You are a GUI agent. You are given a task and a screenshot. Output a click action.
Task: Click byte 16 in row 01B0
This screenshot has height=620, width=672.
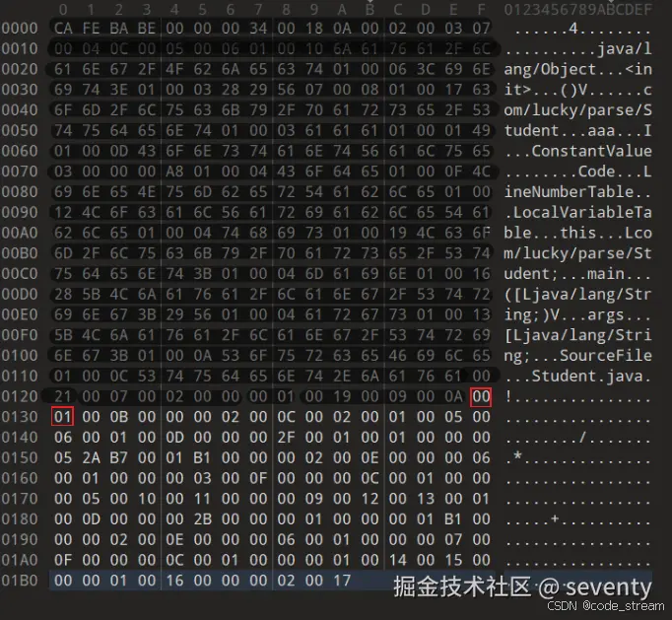174,581
